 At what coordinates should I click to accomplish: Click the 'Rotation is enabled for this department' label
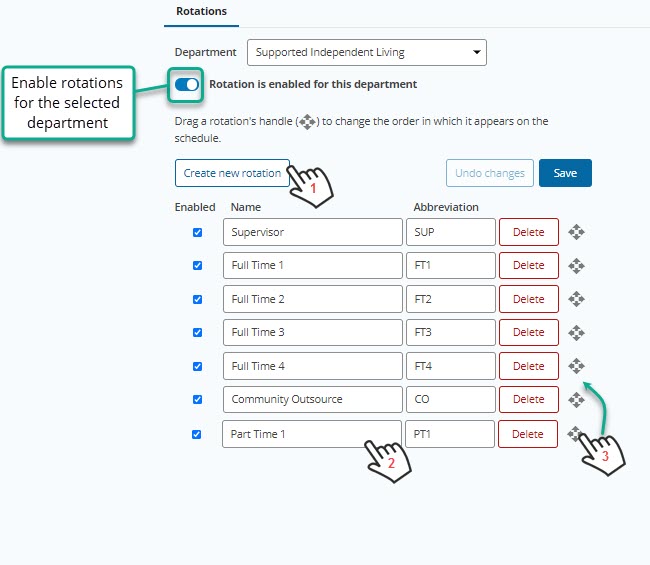313,84
